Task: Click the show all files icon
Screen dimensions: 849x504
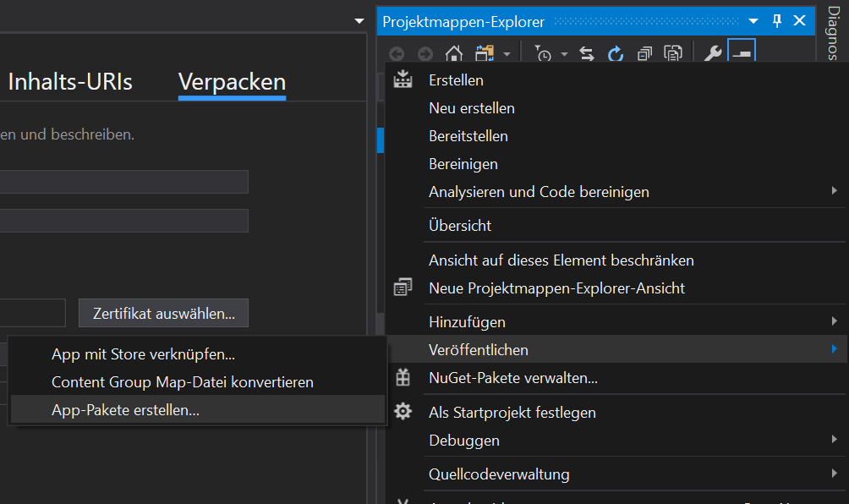Action: [673, 53]
